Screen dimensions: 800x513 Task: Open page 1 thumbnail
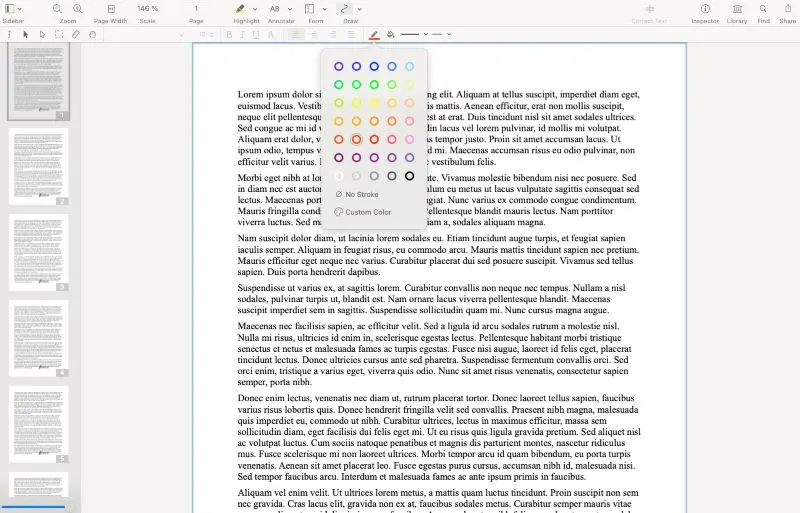38,82
